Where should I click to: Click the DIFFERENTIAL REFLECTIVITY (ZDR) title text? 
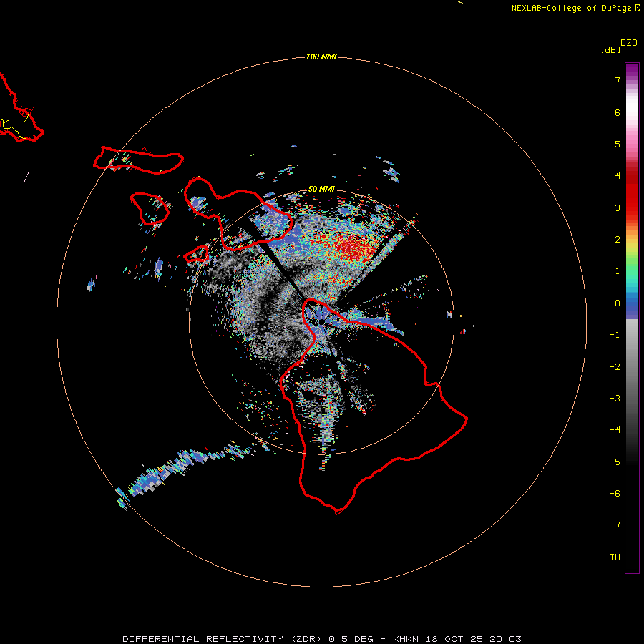coord(223,639)
